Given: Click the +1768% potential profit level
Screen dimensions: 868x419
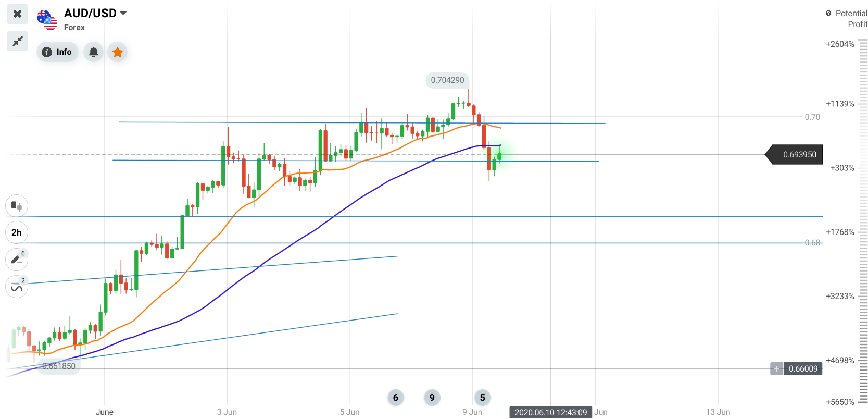Looking at the screenshot, I should pos(840,232).
